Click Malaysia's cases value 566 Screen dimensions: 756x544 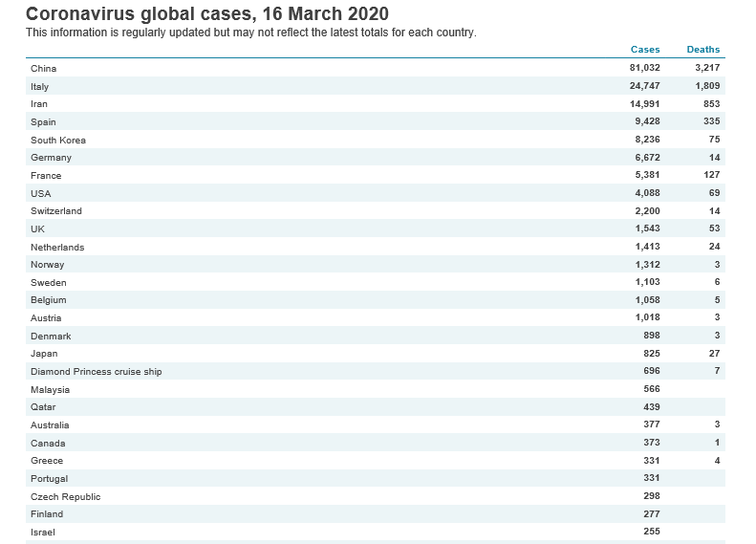652,389
